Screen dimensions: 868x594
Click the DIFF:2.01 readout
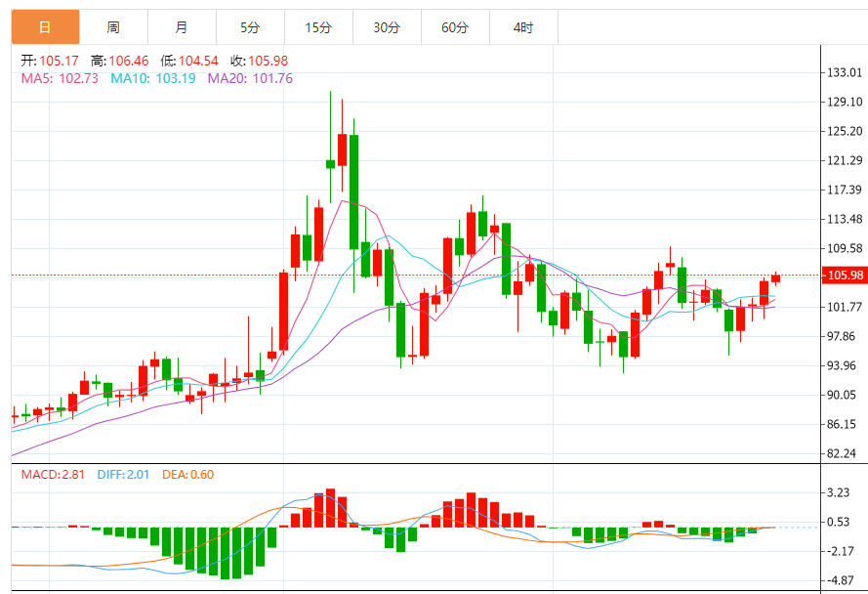pos(123,474)
